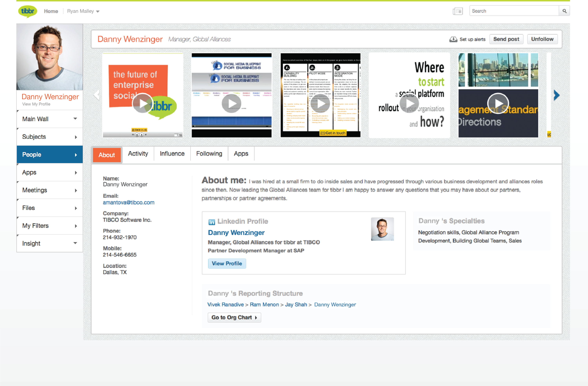Screen dimensions: 588x386
Task: Play the future of enterprise social video
Action: coord(142,103)
